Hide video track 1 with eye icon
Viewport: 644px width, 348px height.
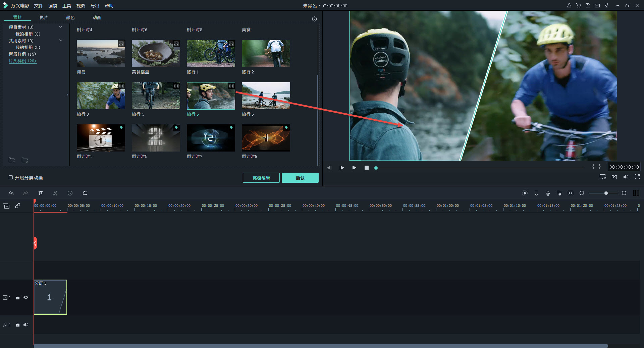click(26, 297)
